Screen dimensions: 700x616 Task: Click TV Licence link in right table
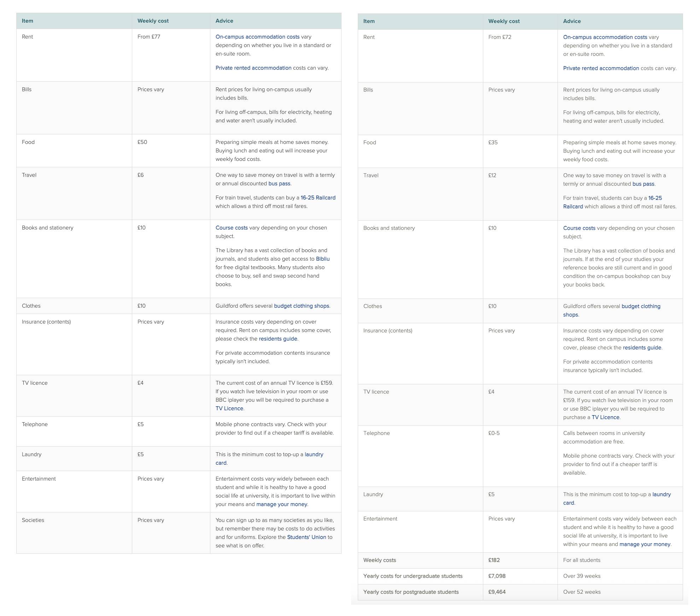point(605,417)
